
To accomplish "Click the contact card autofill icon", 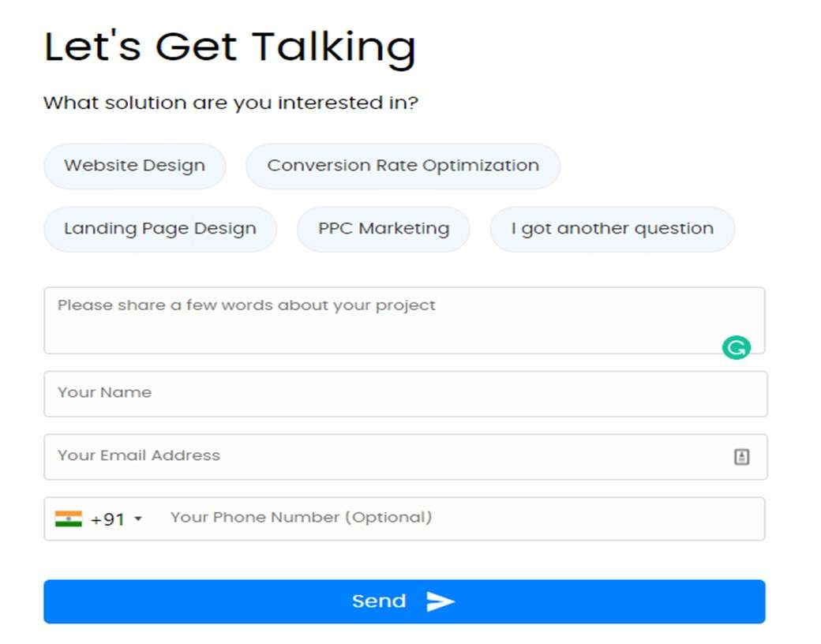I will (741, 456).
